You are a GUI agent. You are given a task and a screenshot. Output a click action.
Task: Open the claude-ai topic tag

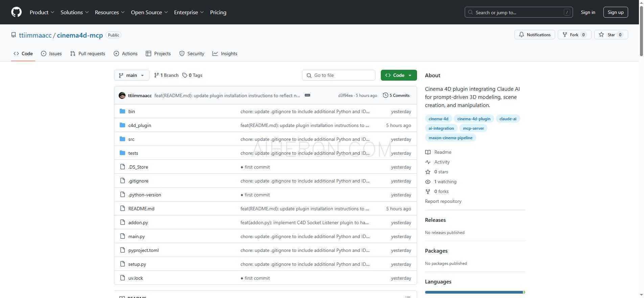[x=508, y=119]
